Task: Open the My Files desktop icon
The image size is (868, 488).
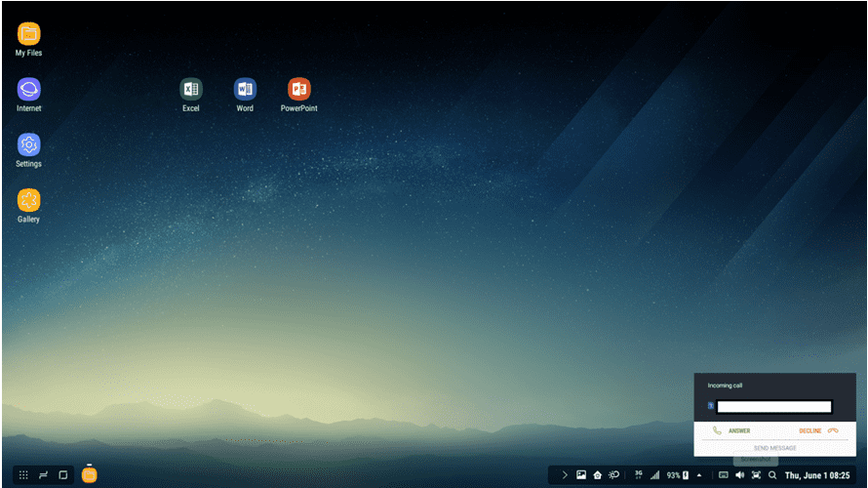Action: point(28,34)
